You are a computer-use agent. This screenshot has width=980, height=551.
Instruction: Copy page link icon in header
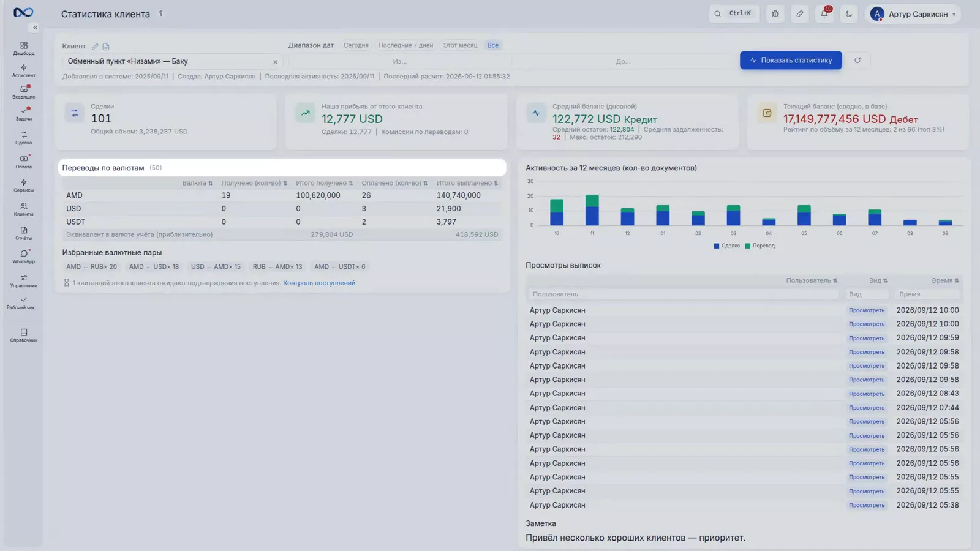[x=800, y=13]
